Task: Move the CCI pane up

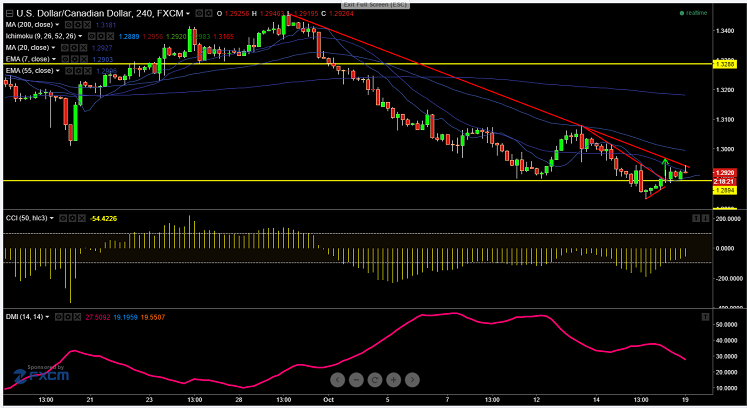Action: pos(696,218)
